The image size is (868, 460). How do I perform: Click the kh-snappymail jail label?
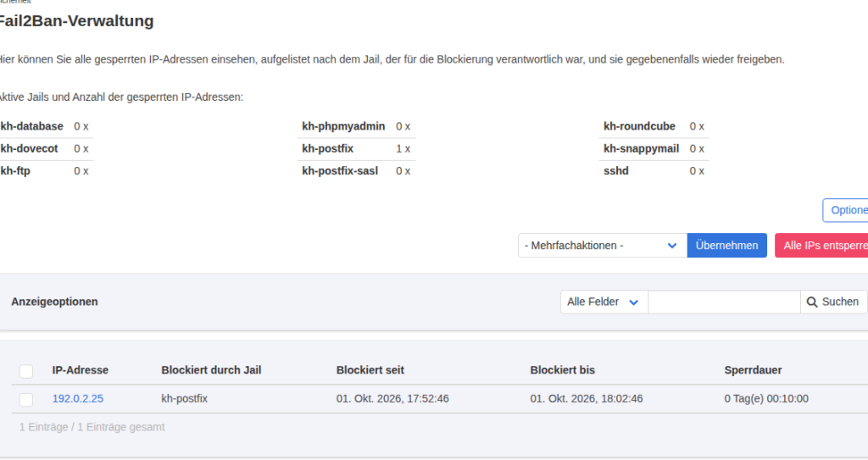[x=641, y=148]
